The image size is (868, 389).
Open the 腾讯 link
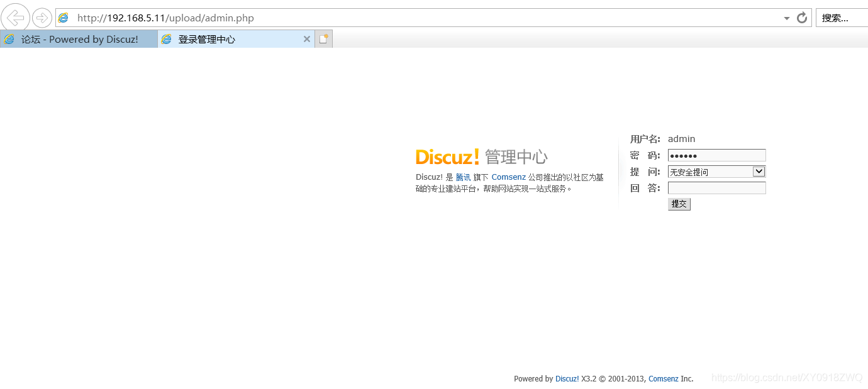[x=463, y=177]
